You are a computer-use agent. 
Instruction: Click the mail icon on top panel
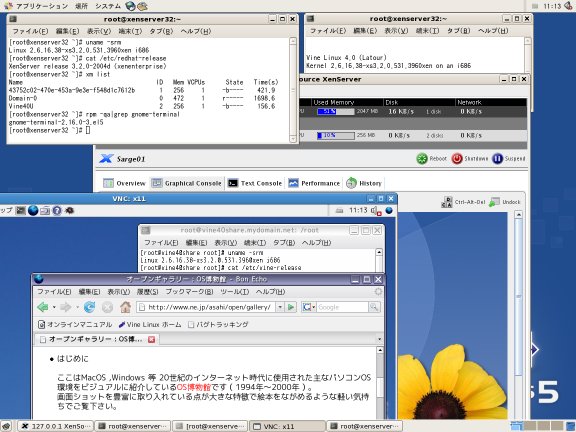coord(142,6)
